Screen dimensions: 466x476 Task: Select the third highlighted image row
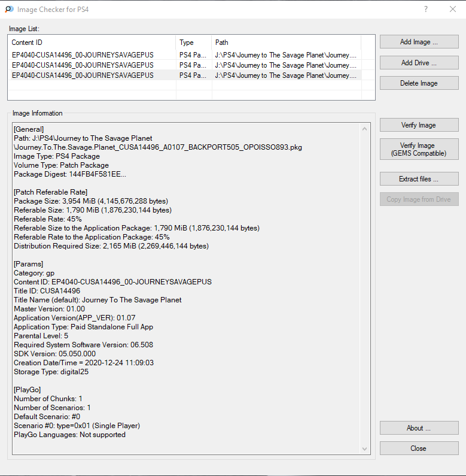pos(185,75)
